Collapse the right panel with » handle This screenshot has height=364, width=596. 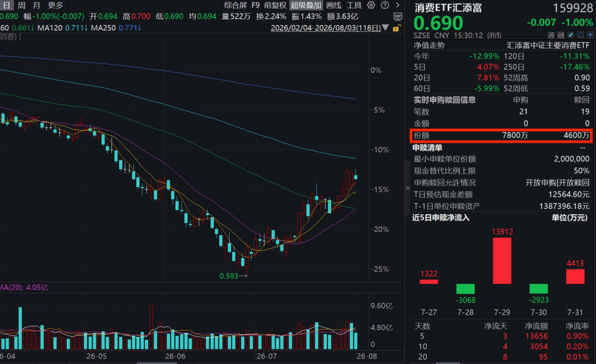pos(408,188)
